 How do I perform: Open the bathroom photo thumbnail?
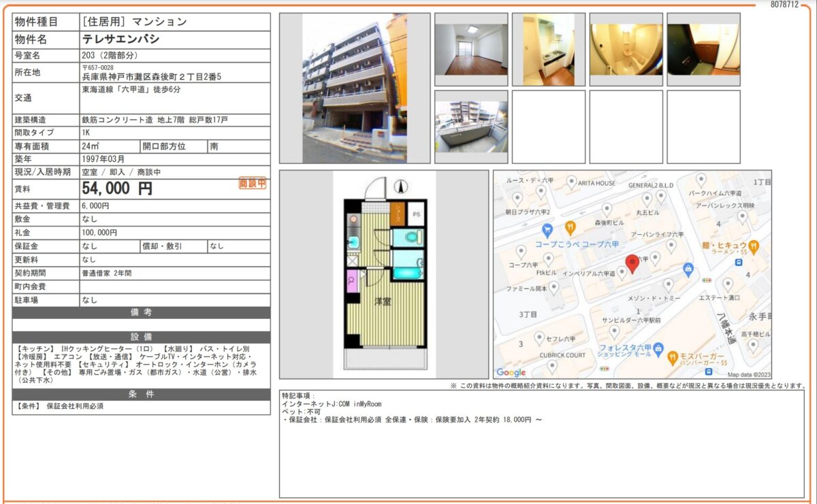[x=626, y=49]
